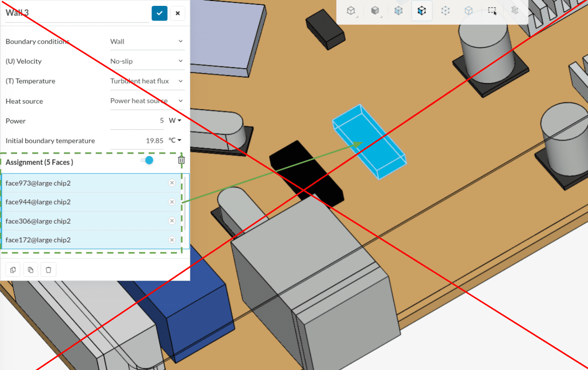Click the Power value field

pos(138,121)
